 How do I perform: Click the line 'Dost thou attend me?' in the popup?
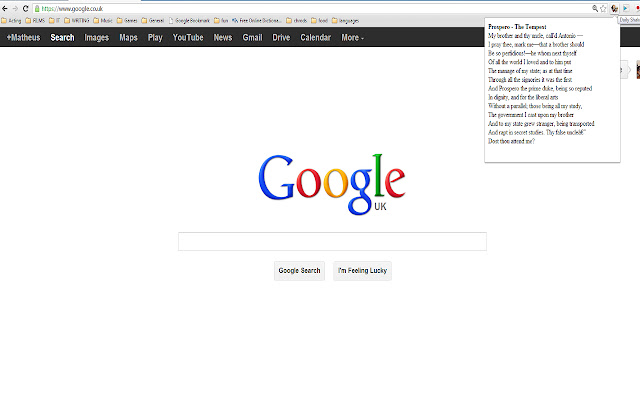pyautogui.click(x=511, y=141)
